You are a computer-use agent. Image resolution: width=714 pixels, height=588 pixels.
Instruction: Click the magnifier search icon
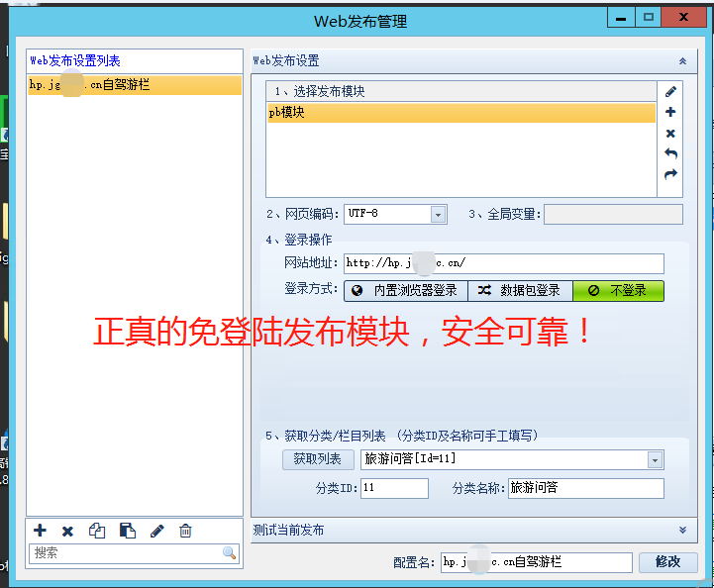(x=229, y=553)
